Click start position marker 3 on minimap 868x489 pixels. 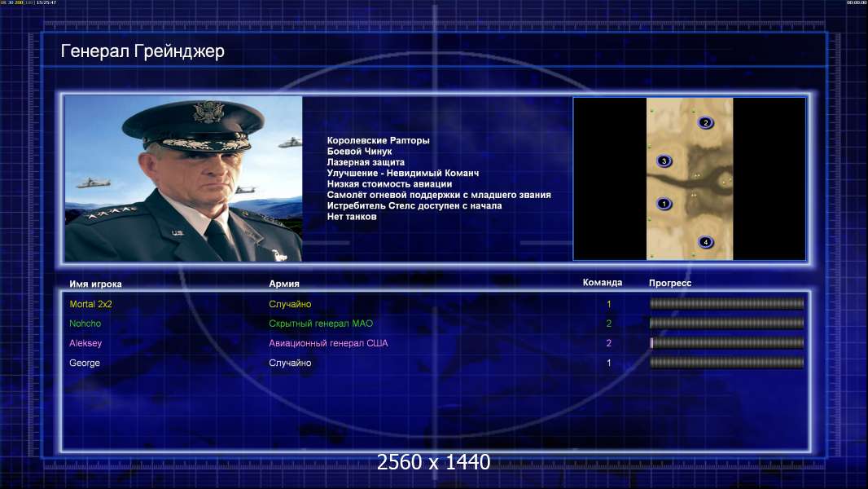click(664, 161)
